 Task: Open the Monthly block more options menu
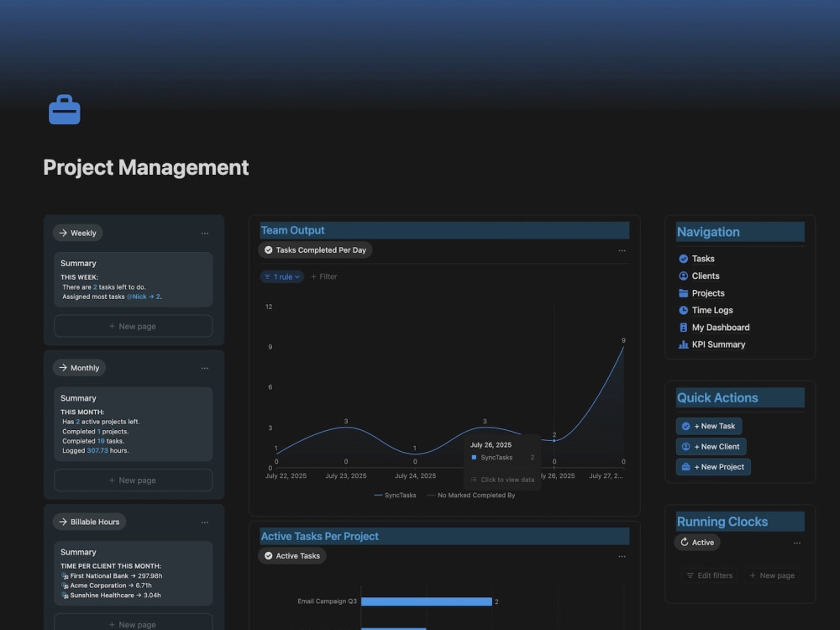[205, 369]
